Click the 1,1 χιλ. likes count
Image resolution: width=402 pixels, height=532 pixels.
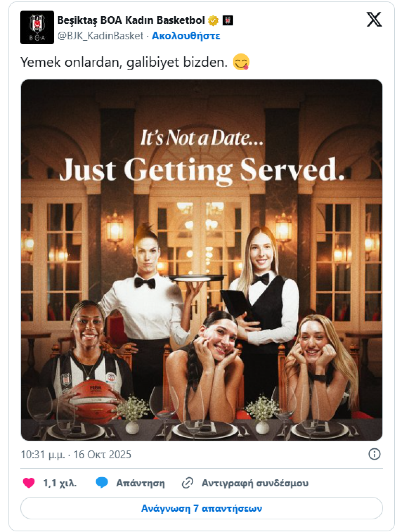point(60,483)
